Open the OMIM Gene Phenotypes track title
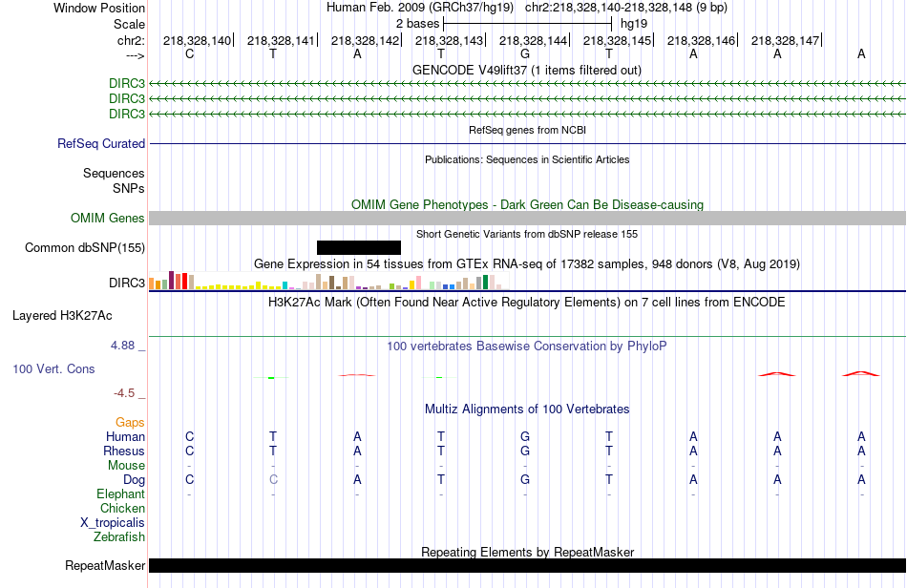Viewport: 907px width, 588px height. (527, 204)
